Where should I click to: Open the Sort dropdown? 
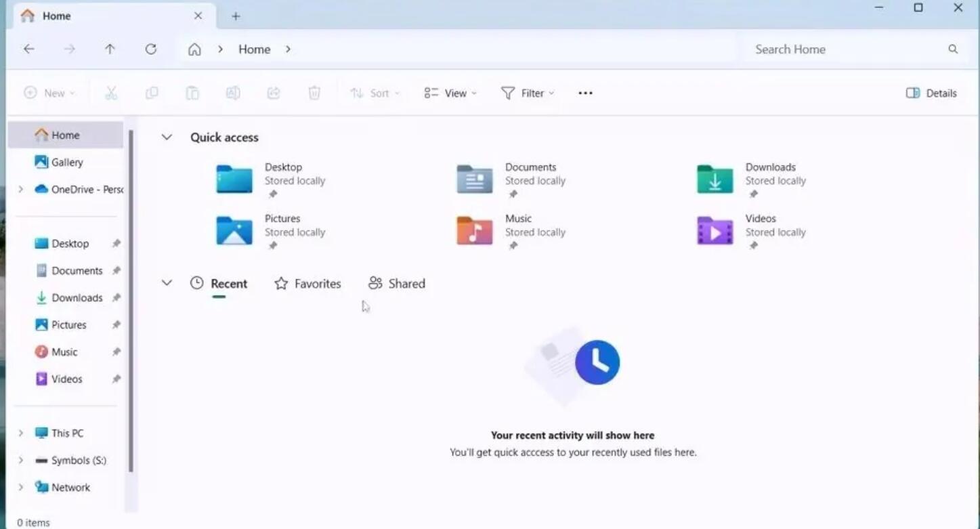[374, 93]
